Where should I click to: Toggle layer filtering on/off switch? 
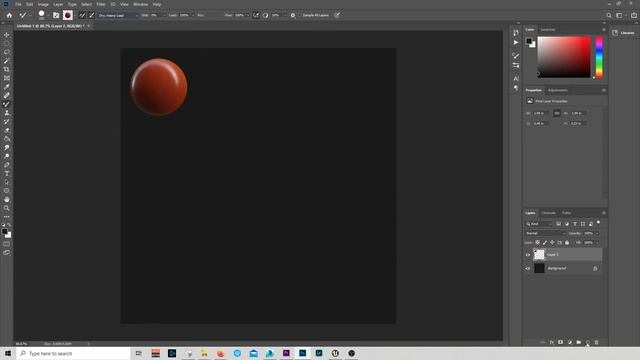point(598,222)
